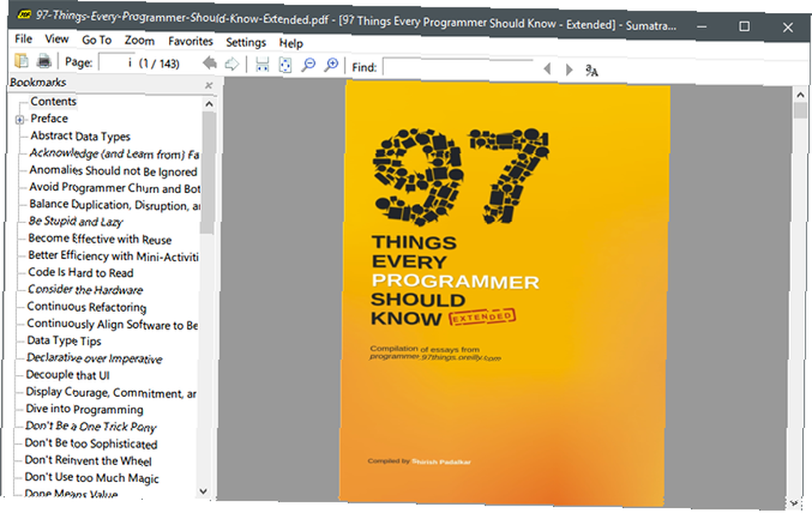Select Fit Width toolbar icon

(x=262, y=65)
